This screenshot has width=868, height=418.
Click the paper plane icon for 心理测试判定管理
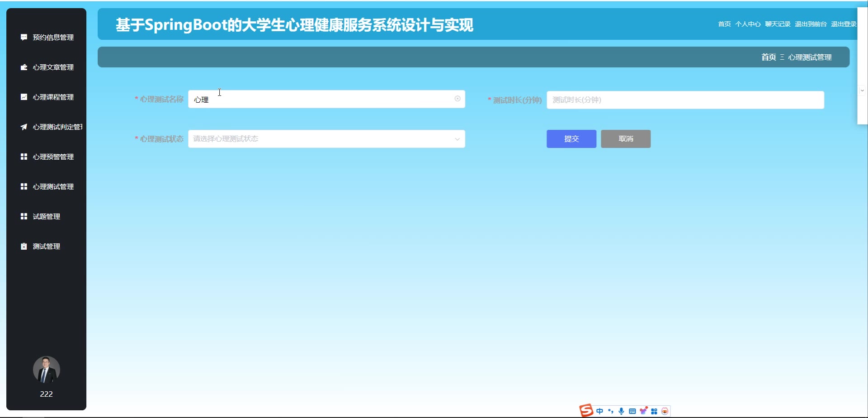click(24, 127)
